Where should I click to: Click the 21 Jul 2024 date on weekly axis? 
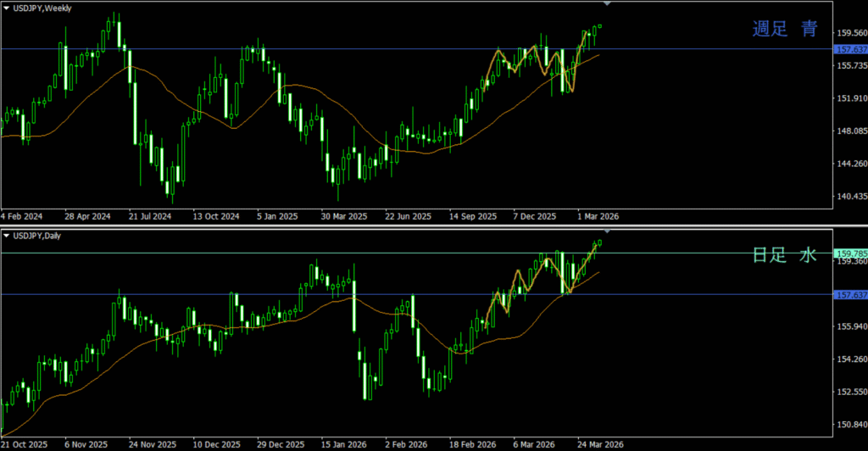148,216
